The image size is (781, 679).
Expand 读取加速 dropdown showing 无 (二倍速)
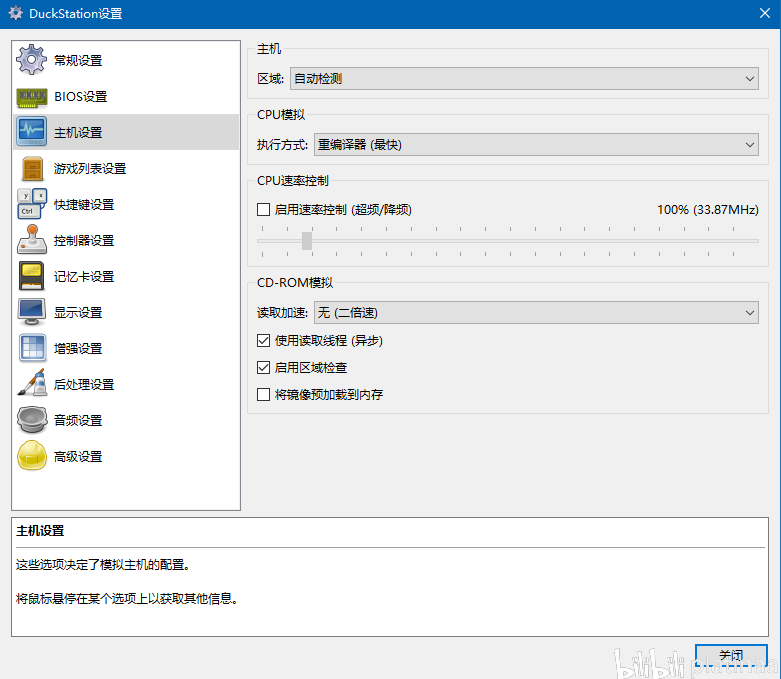[536, 312]
